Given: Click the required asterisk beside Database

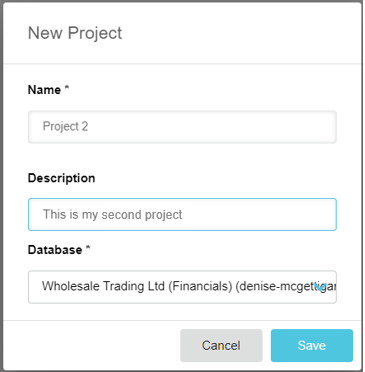Looking at the screenshot, I should (x=88, y=247).
